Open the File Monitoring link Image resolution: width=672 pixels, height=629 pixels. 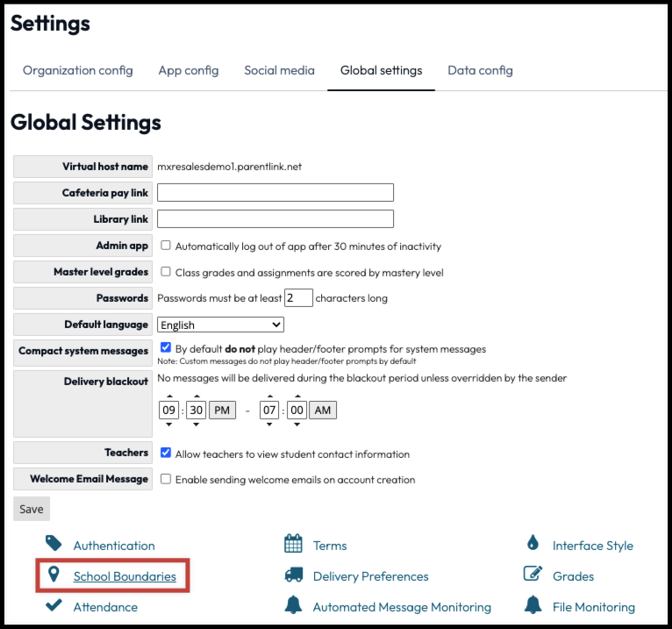(593, 606)
